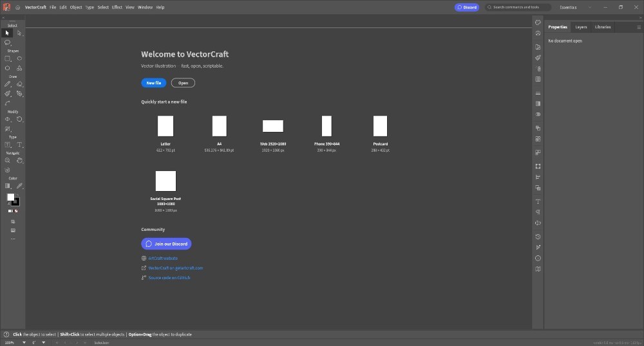The width and height of the screenshot is (644, 346).
Task: Select the Selection arrow tool
Action: click(7, 33)
